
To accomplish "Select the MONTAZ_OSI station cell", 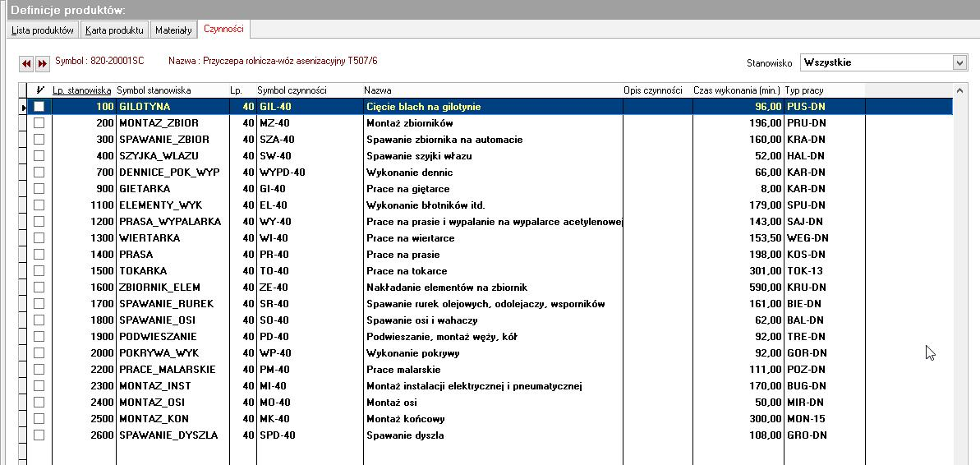I will click(173, 403).
